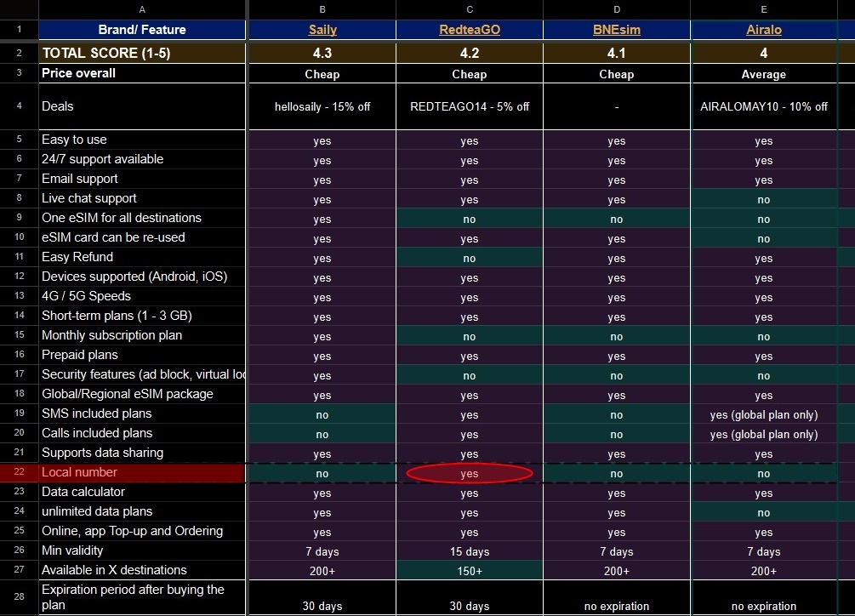
Task: Click row number 2 header
Action: [x=19, y=53]
